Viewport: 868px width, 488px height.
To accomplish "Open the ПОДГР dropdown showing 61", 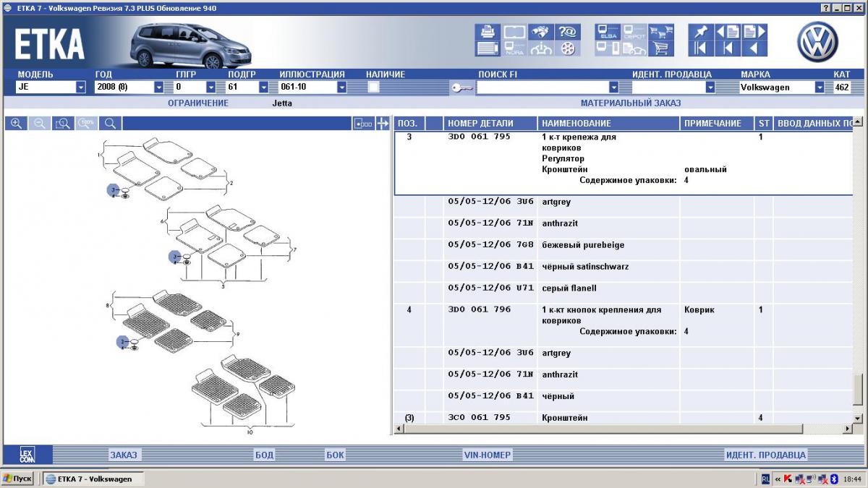I will point(263,87).
